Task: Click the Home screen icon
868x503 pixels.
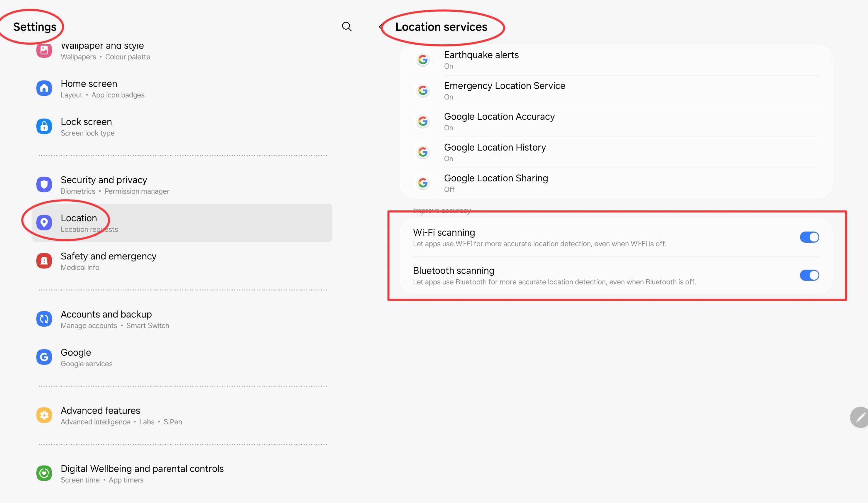Action: click(44, 88)
